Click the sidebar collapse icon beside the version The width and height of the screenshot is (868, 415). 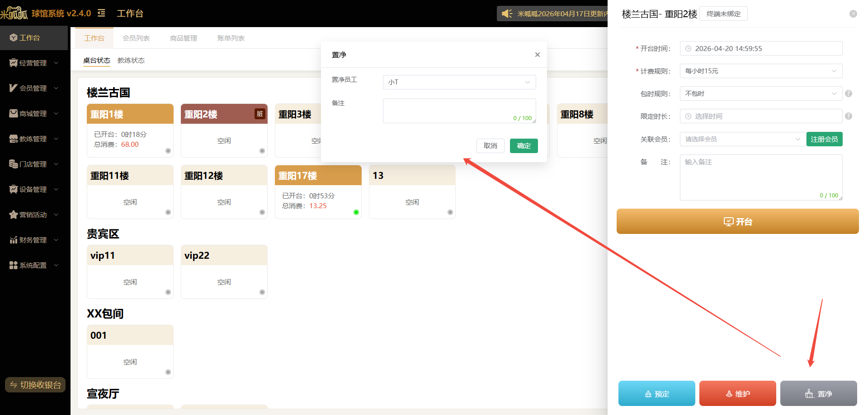[x=101, y=13]
